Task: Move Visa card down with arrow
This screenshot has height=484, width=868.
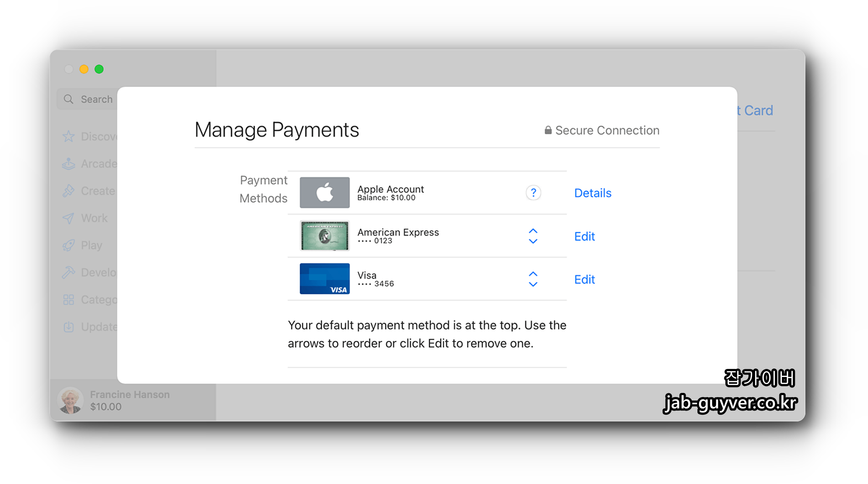Action: pyautogui.click(x=533, y=285)
